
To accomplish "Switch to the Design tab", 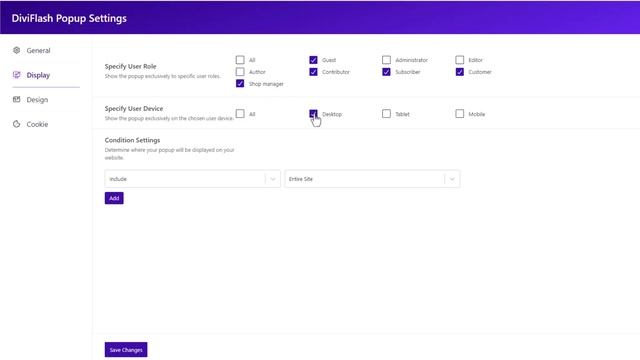I will [37, 100].
